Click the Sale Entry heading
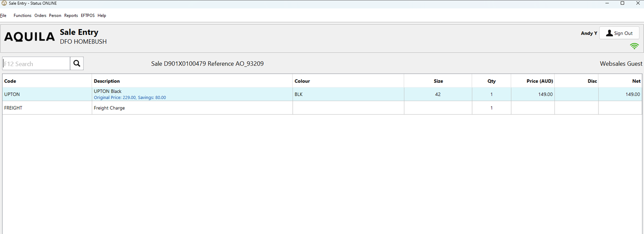The image size is (644, 234). pyautogui.click(x=79, y=32)
